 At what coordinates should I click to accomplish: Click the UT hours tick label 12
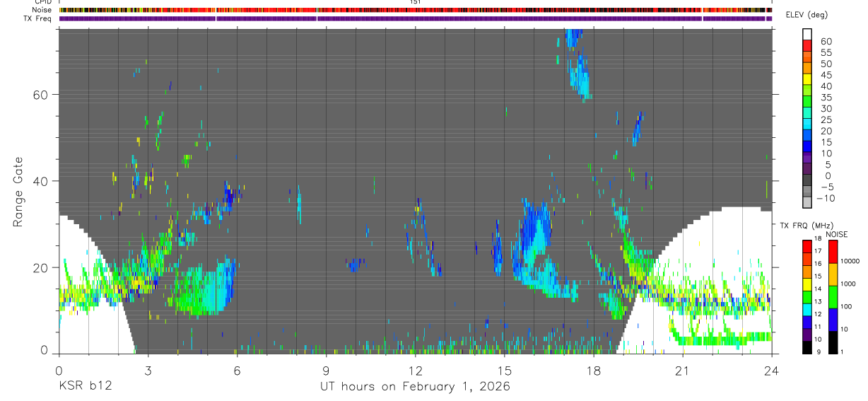pos(416,370)
